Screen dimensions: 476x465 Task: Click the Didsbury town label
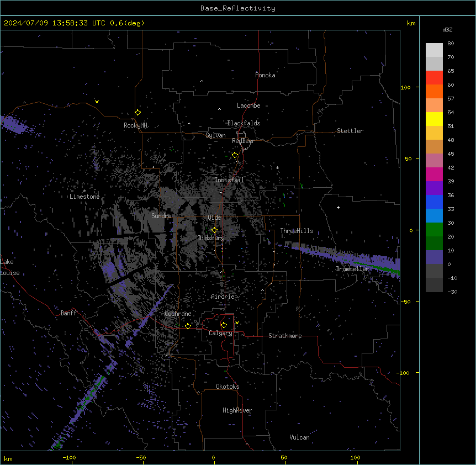tap(211, 238)
